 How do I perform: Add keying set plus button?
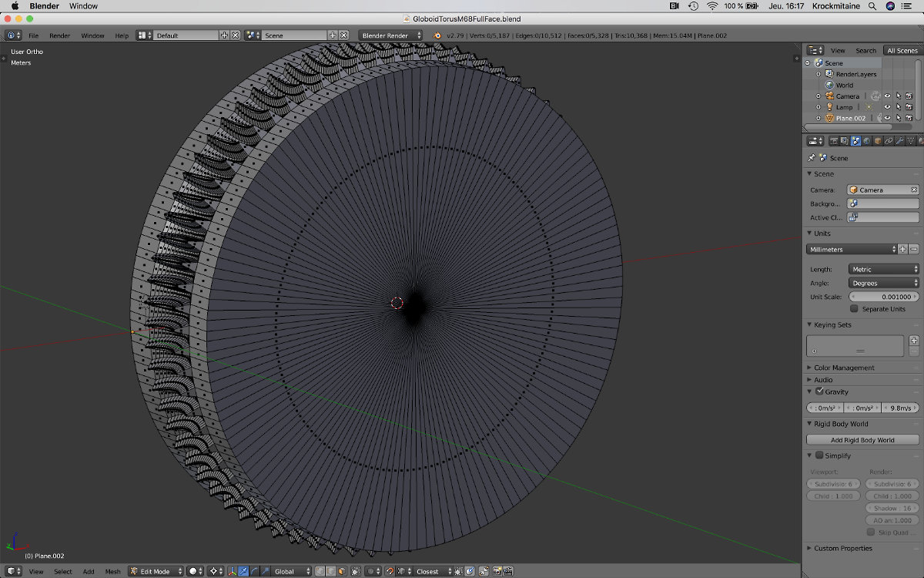click(914, 340)
